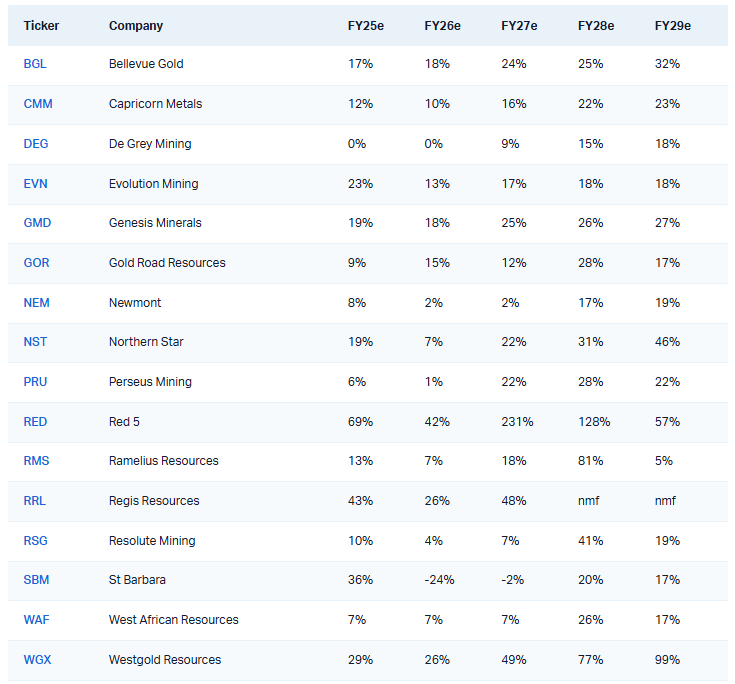
Task: Click the FY29e column header
Action: 672,26
